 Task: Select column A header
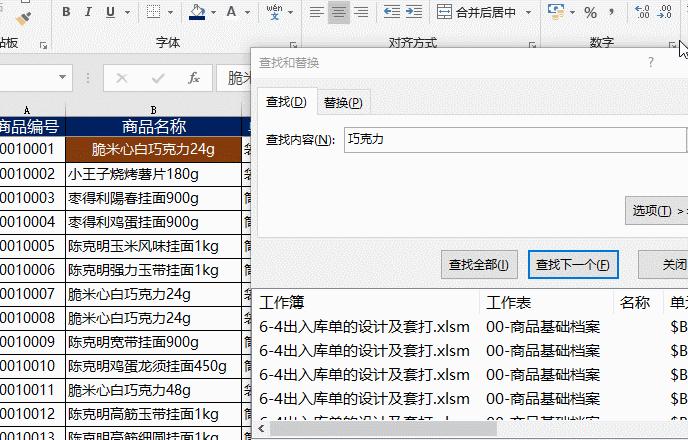click(27, 110)
